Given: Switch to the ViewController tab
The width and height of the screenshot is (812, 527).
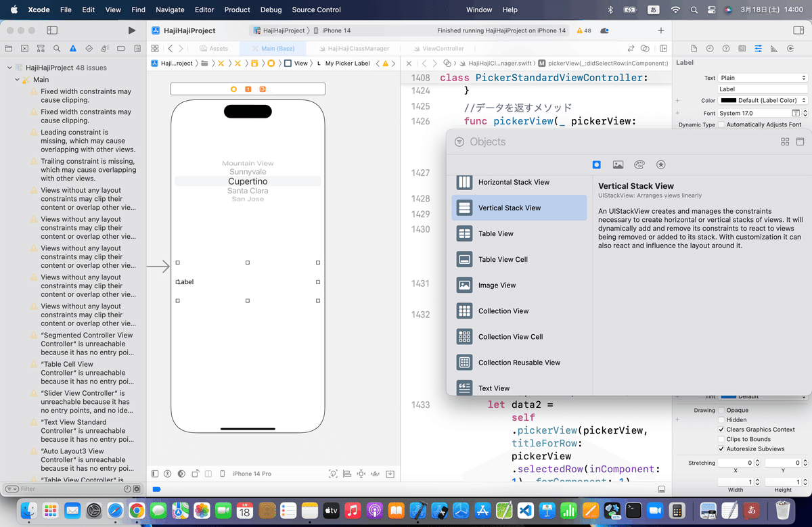Looking at the screenshot, I should click(438, 49).
